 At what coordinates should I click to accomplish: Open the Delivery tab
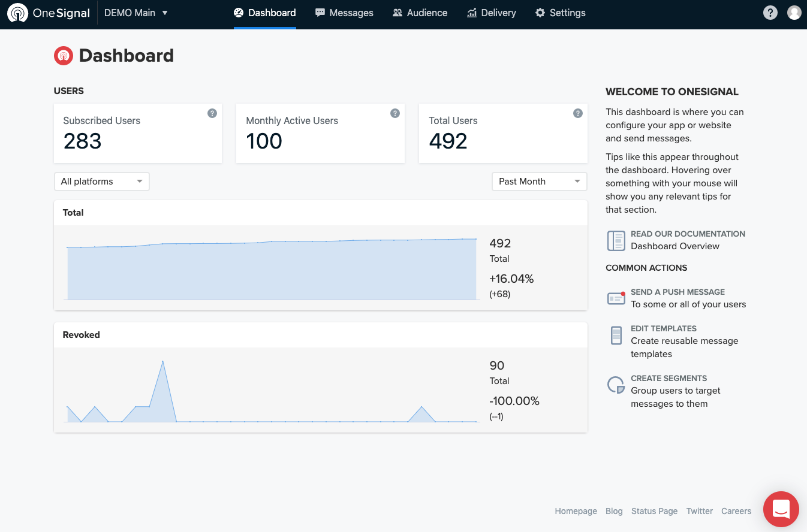pos(491,13)
